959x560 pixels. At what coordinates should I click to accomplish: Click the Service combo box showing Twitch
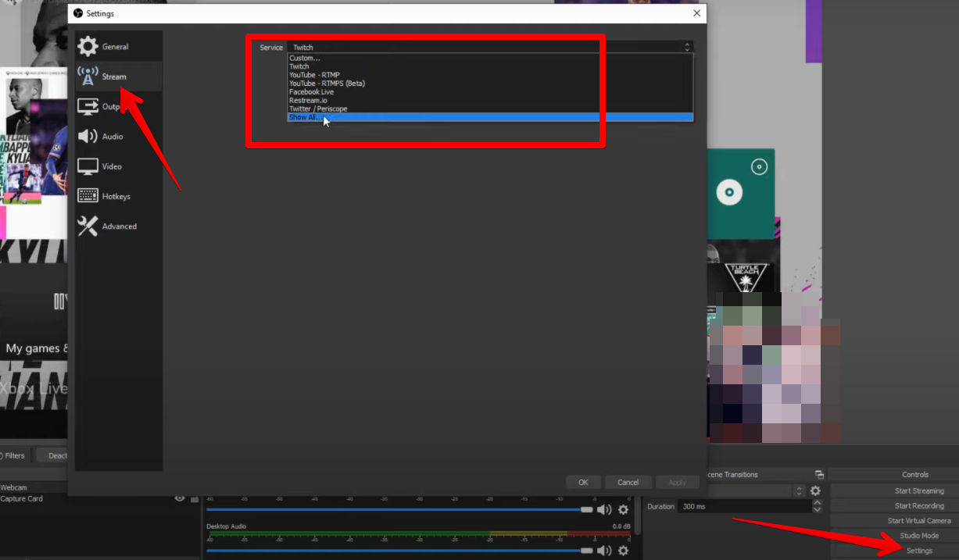(x=490, y=48)
